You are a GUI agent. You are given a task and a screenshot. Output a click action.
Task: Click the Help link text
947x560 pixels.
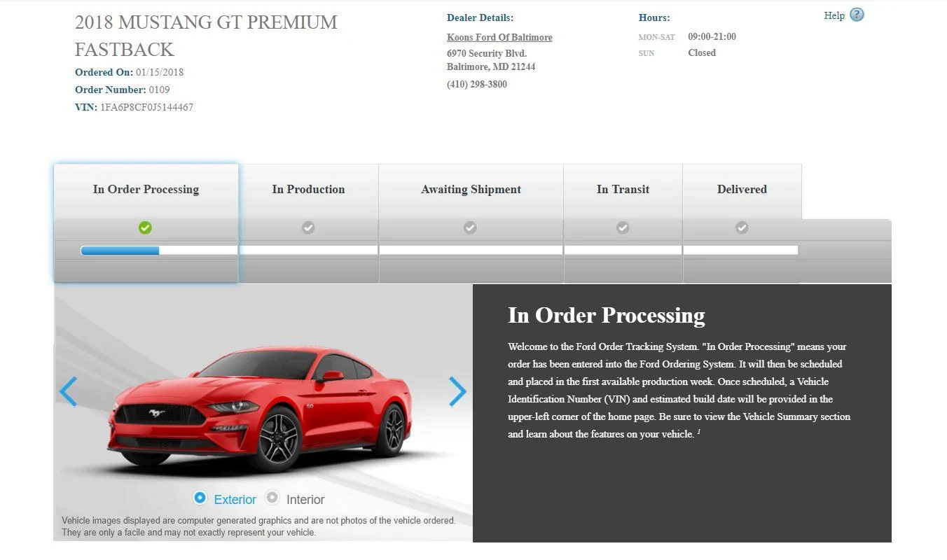(x=834, y=15)
